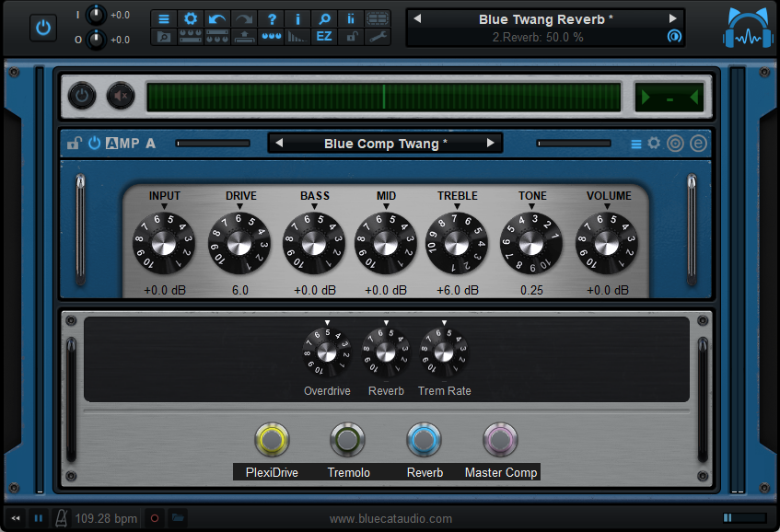Open the help question mark
This screenshot has height=532, width=780.
coord(271,19)
